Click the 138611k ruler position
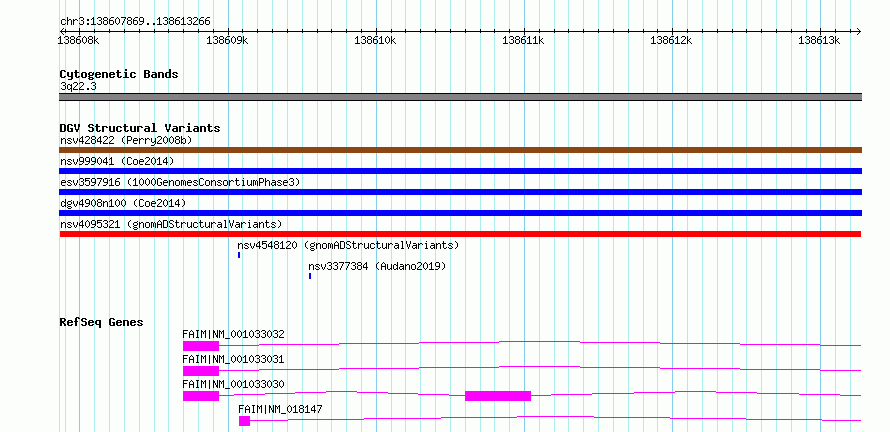The width and height of the screenshot is (890, 432). click(523, 40)
